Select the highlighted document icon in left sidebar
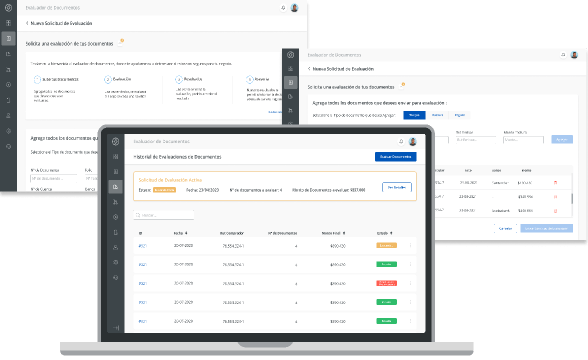588x360 pixels. pyautogui.click(x=8, y=38)
